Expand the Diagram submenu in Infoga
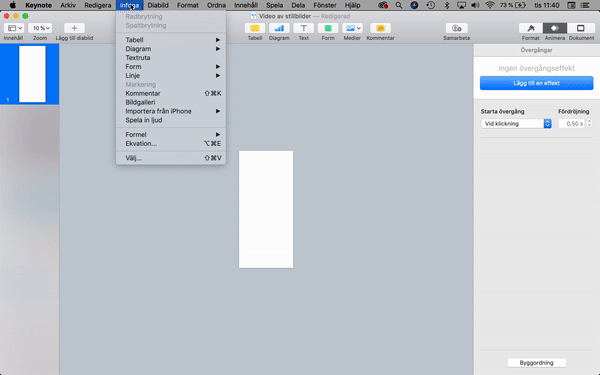Image resolution: width=600 pixels, height=375 pixels. 171,49
